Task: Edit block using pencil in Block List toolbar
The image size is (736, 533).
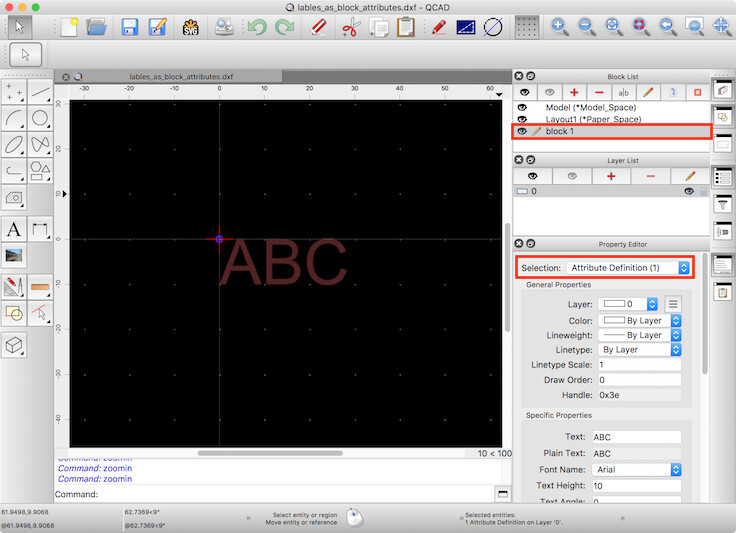Action: point(648,92)
